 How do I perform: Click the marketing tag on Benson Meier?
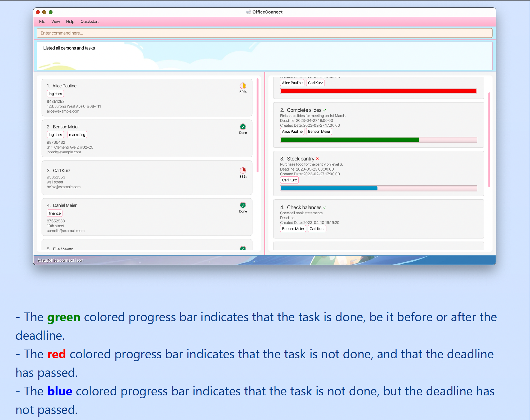[77, 135]
